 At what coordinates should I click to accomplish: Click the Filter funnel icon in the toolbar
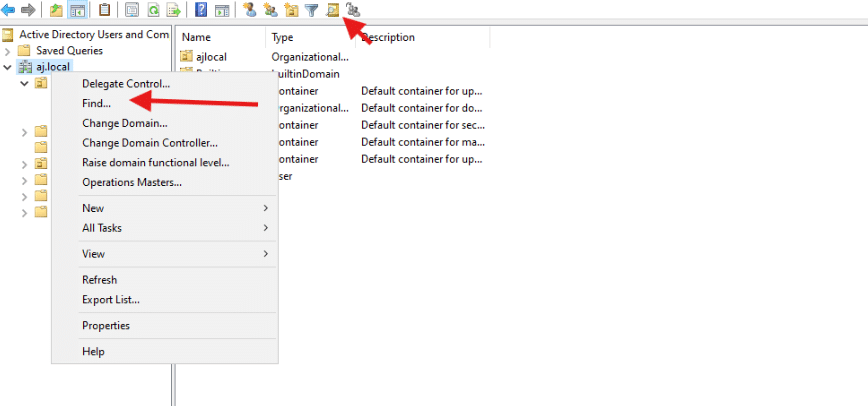pos(311,10)
